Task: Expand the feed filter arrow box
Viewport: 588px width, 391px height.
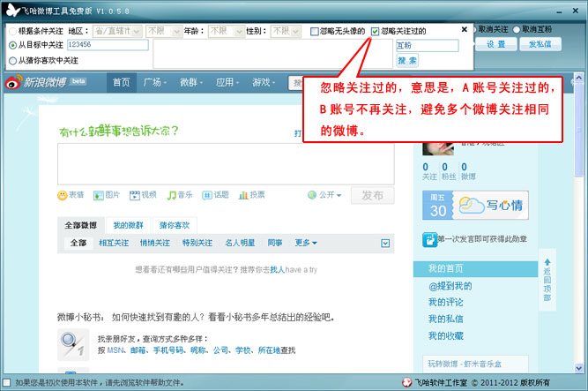Action: pos(385,244)
